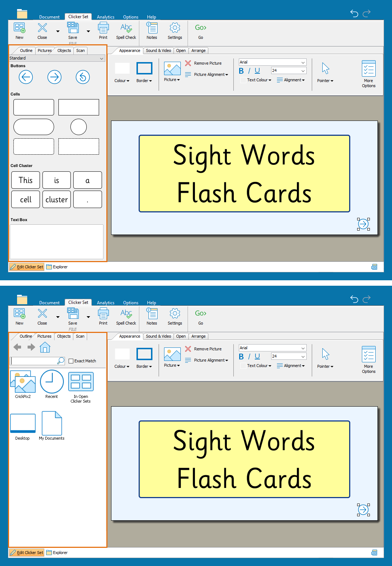Open the In Open Clicker Sets folder

(81, 382)
